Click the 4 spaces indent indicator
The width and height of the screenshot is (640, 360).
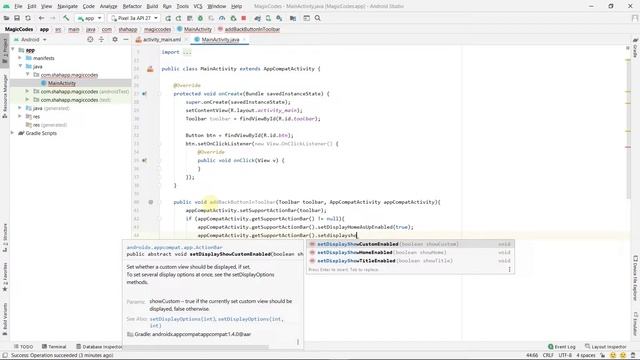point(585,356)
